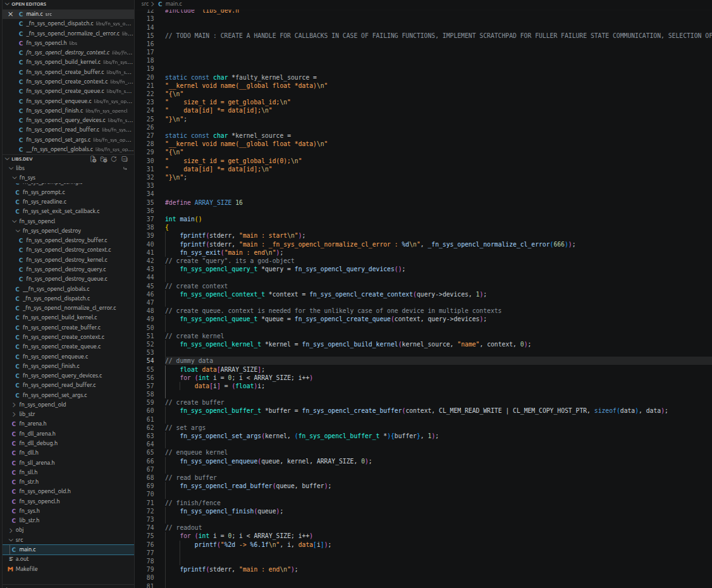Open fn_sys_opencl_destroy_query.c in tree
This screenshot has height=588, width=712.
coord(68,270)
